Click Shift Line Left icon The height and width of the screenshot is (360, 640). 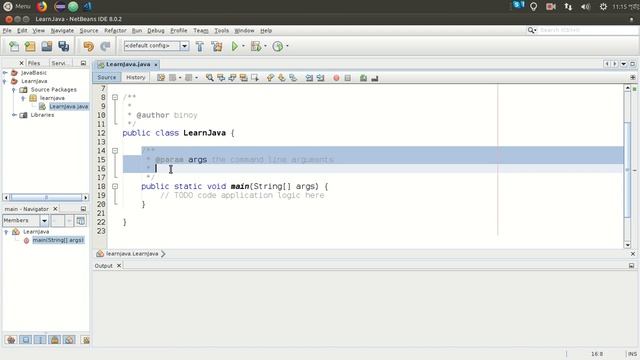pos(309,78)
